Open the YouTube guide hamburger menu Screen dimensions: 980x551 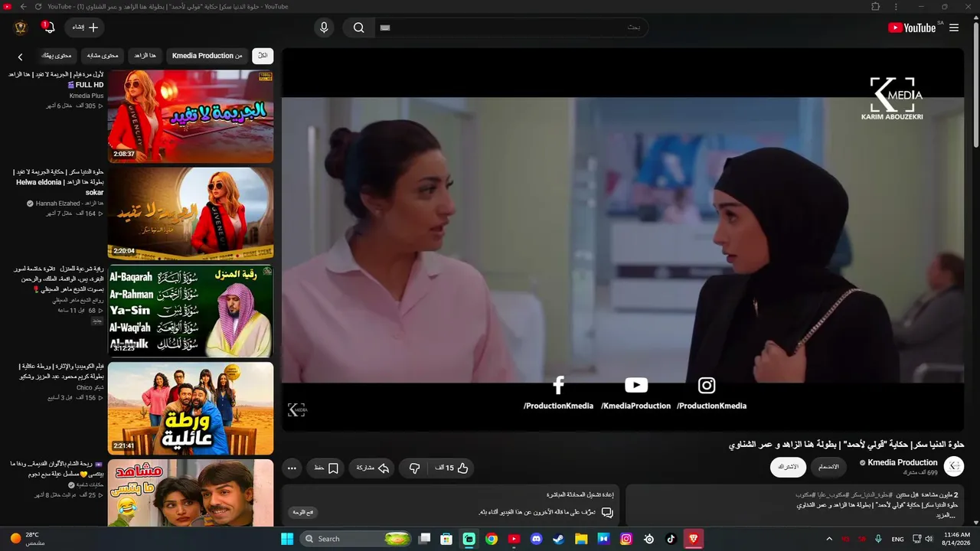[954, 28]
